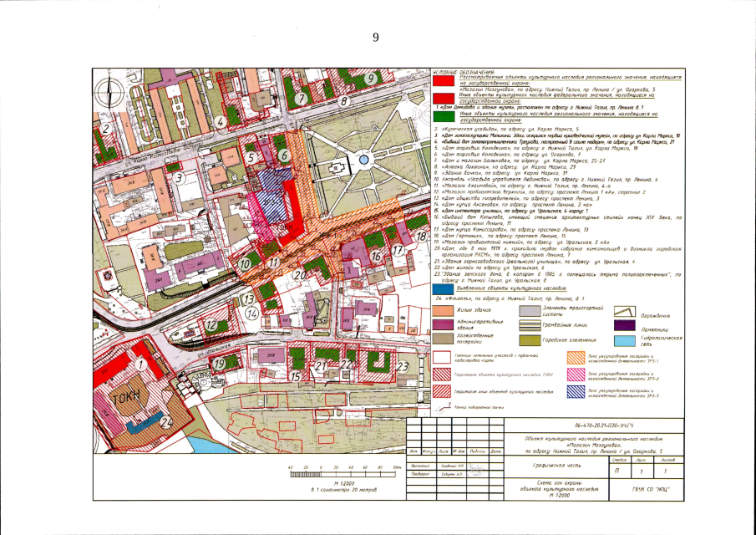Screen dimensions: 756x535
Task: Select map marker number 23
Action: pos(402,365)
